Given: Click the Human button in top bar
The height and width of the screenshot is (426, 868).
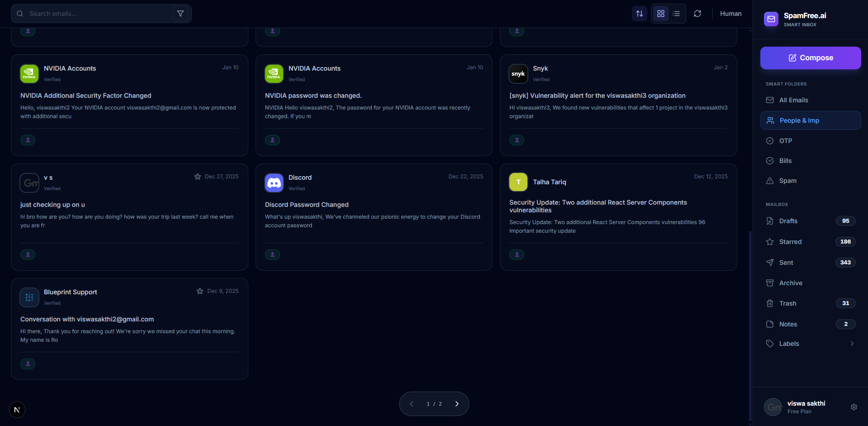Looking at the screenshot, I should [x=730, y=14].
